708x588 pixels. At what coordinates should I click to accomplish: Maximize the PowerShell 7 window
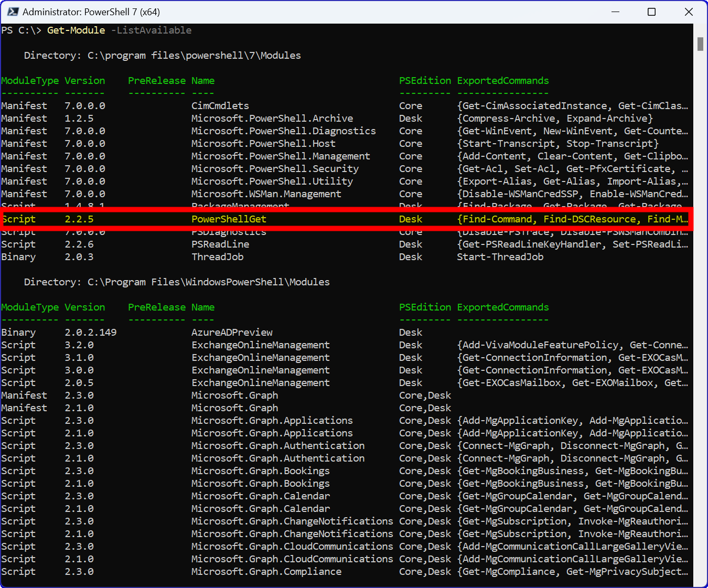[652, 12]
